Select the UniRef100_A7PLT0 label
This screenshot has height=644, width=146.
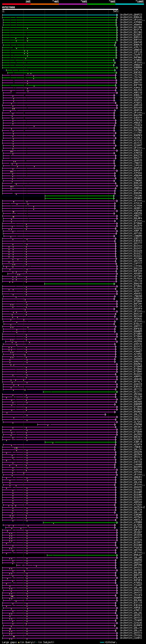click(x=131, y=70)
